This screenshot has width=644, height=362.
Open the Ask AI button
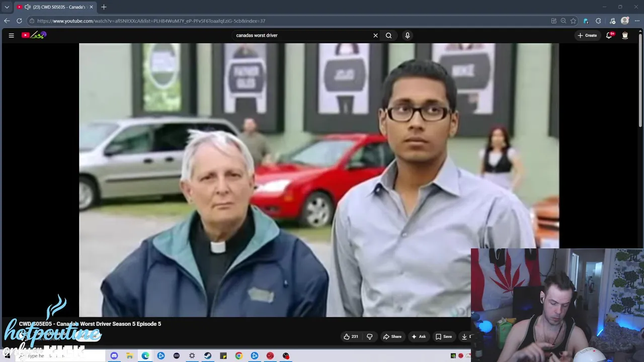coord(418,336)
